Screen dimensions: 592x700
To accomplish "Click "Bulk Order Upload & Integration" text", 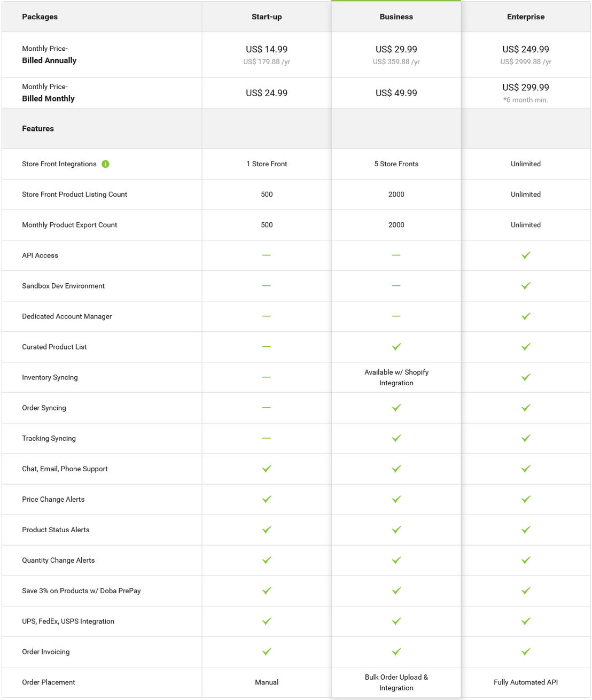I will 396,682.
